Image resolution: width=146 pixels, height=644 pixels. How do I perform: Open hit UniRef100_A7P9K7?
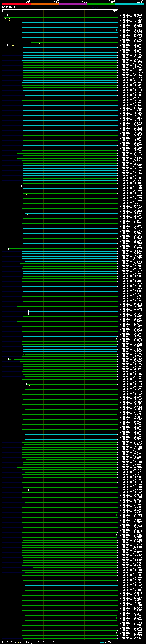coord(131,20)
